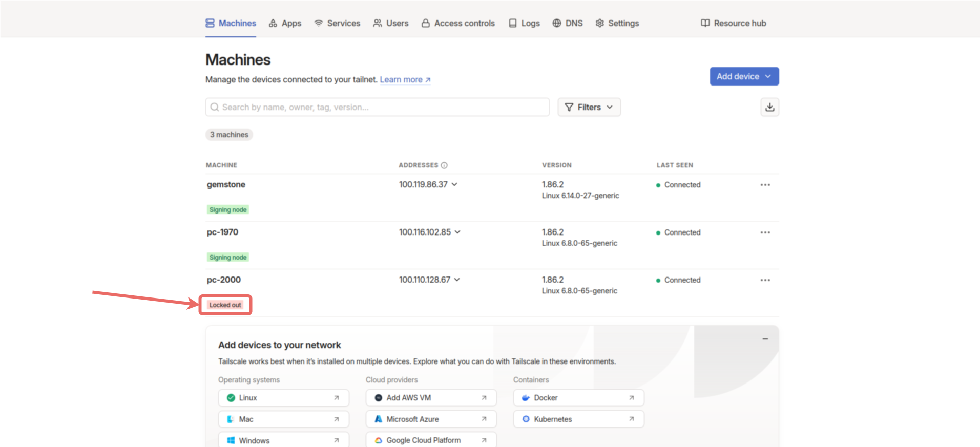This screenshot has width=980, height=447.
Task: Open the pc-1970 row more-options menu
Action: (x=765, y=232)
